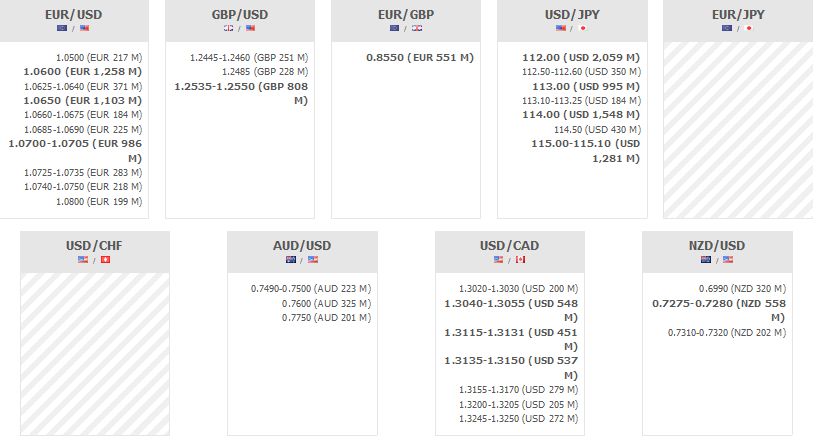Viewport: 813px width, 436px height.
Task: Select the 112.00 (USD 2,059 M) entry
Action: tap(580, 57)
